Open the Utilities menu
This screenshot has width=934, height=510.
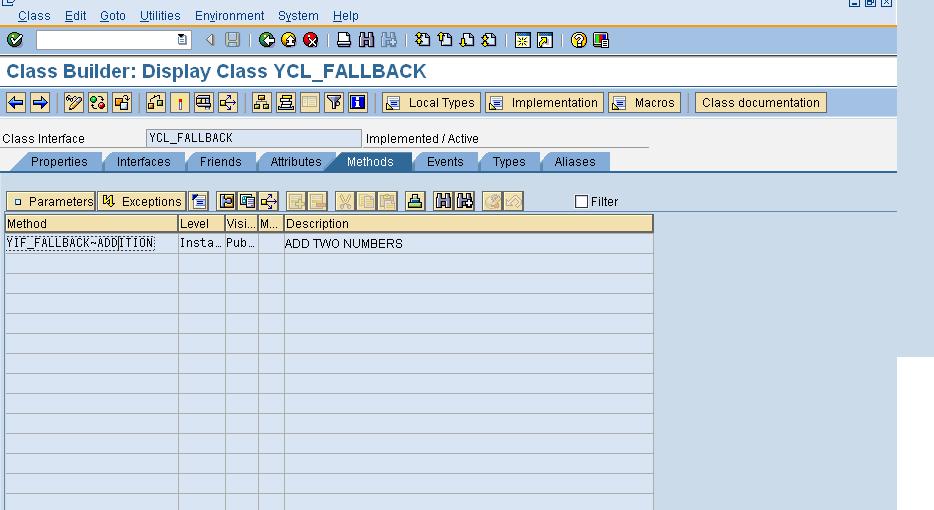click(x=160, y=15)
